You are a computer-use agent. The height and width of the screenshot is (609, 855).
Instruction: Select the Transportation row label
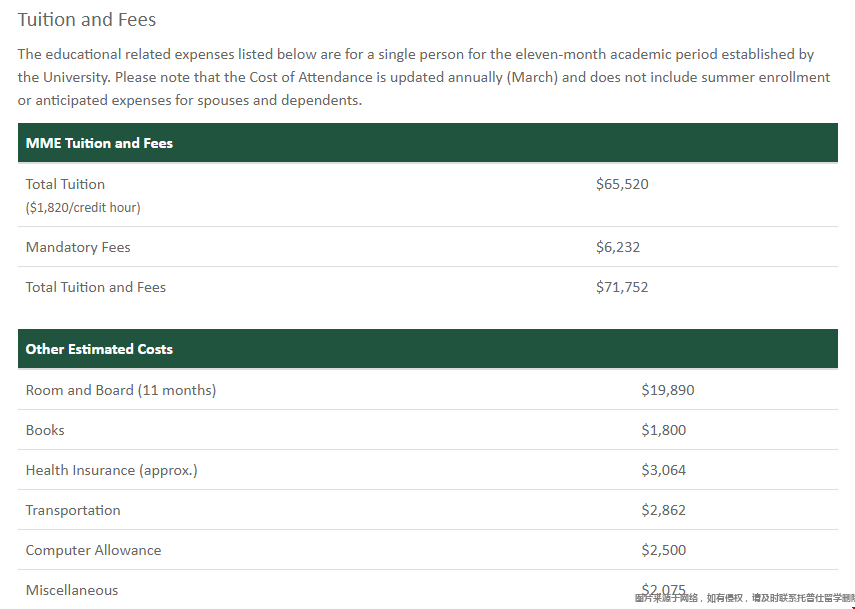pos(73,510)
